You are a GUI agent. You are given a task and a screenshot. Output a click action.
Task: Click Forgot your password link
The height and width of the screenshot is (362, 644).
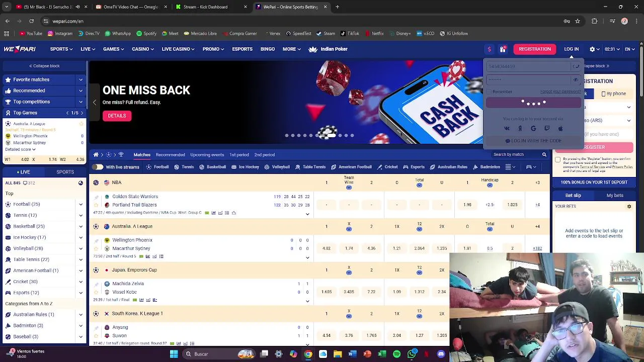[x=560, y=92]
